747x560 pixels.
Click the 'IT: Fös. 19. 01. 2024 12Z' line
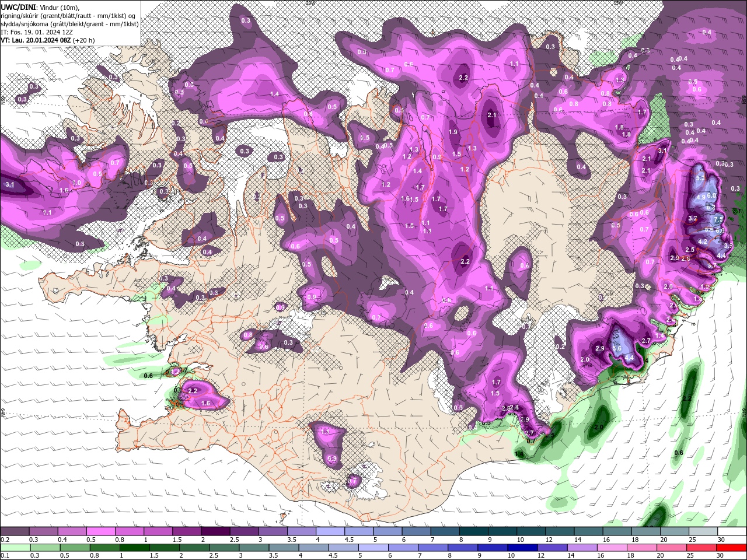[x=38, y=32]
